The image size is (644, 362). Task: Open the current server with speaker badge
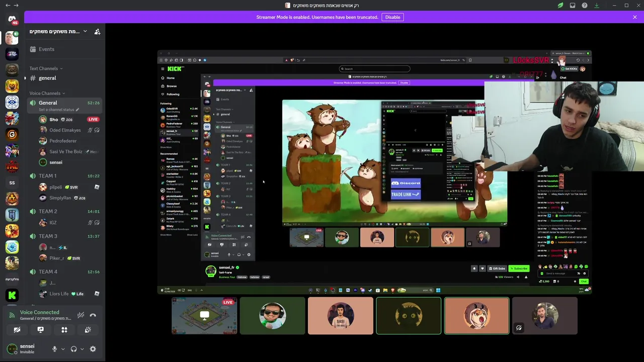(12, 38)
